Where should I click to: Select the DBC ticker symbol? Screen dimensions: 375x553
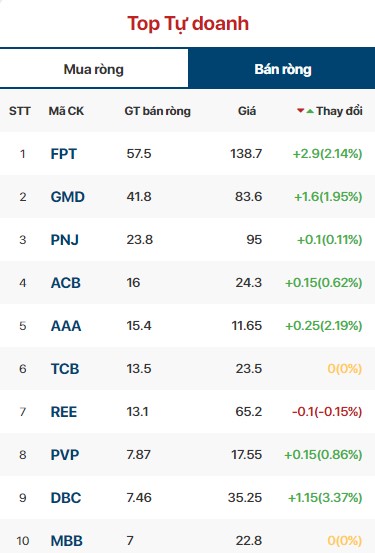click(66, 498)
